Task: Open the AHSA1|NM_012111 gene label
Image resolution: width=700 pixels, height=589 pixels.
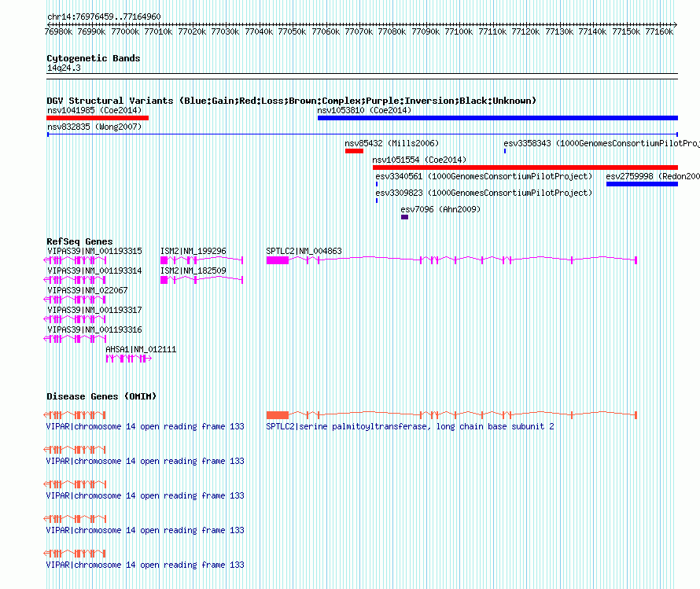Action: click(x=141, y=349)
